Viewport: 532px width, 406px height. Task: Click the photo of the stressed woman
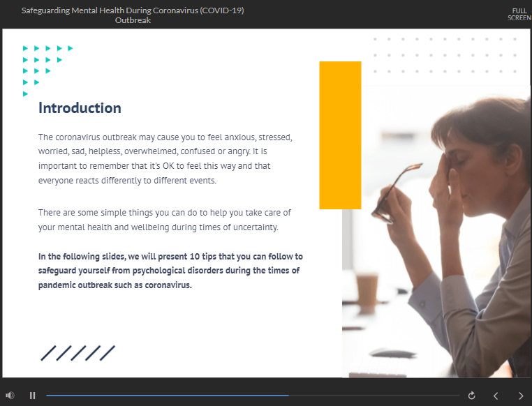pos(436,232)
